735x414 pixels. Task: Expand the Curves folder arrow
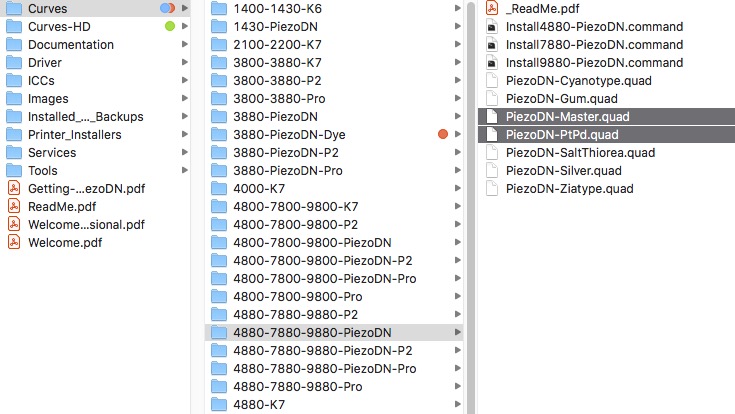(185, 8)
